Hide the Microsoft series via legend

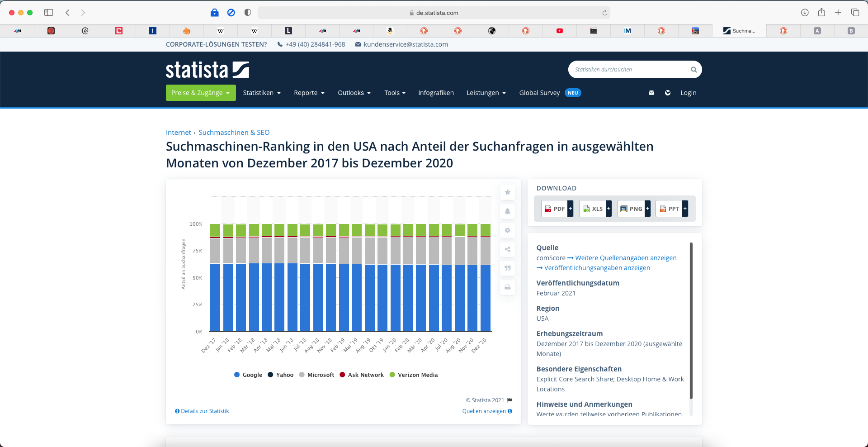coord(316,375)
